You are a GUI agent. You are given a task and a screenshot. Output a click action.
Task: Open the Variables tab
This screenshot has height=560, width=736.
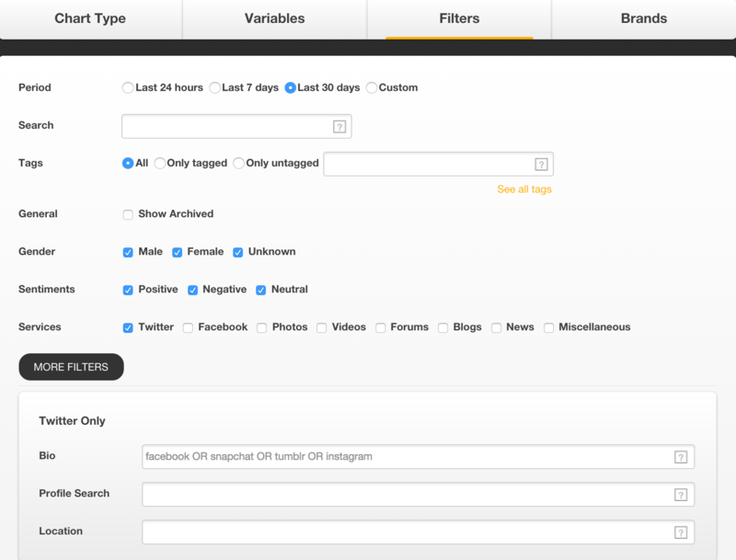[x=274, y=18]
